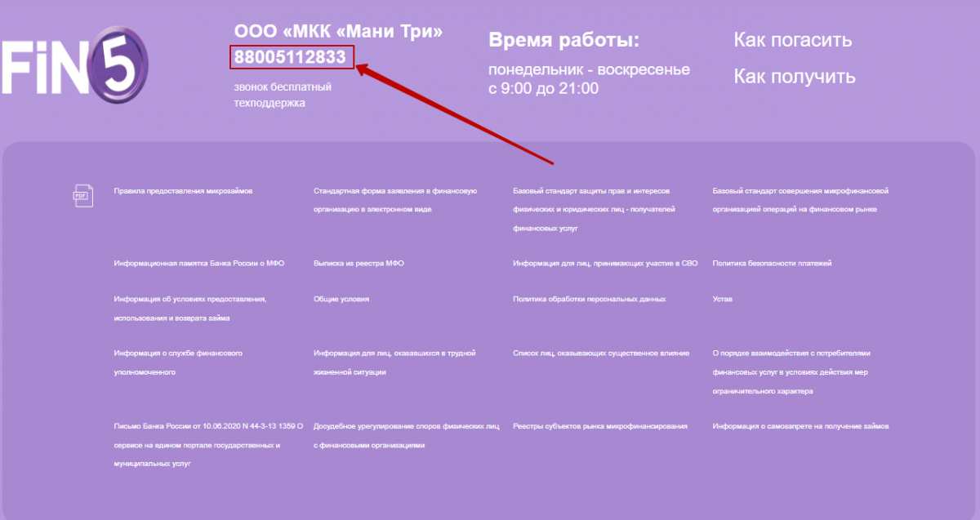This screenshot has width=980, height=520.
Task: Open "Информация об условиях предоставления" займа link
Action: (x=190, y=309)
